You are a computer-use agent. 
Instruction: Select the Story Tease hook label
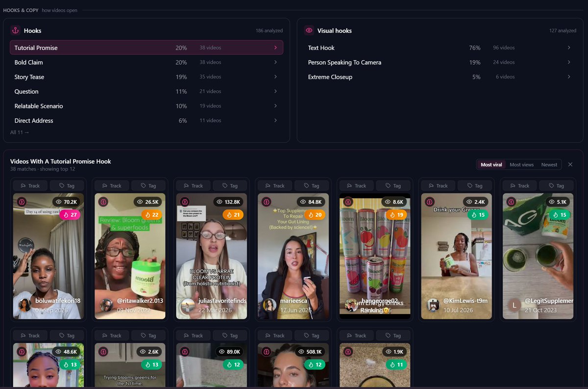[29, 77]
